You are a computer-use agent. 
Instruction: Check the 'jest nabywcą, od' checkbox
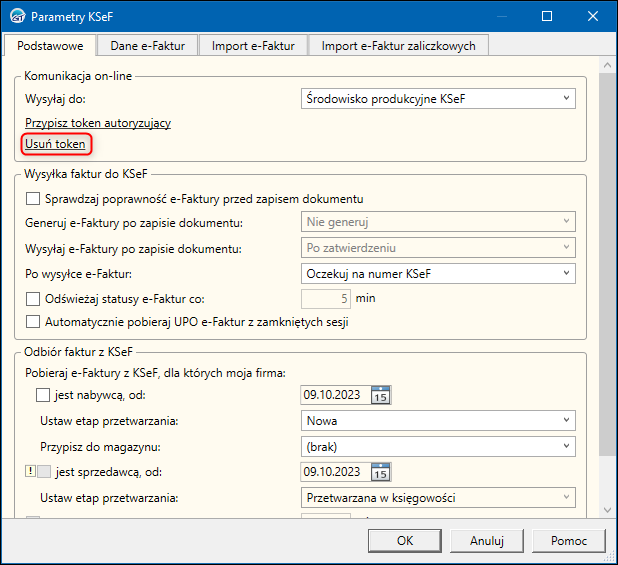pyautogui.click(x=43, y=395)
